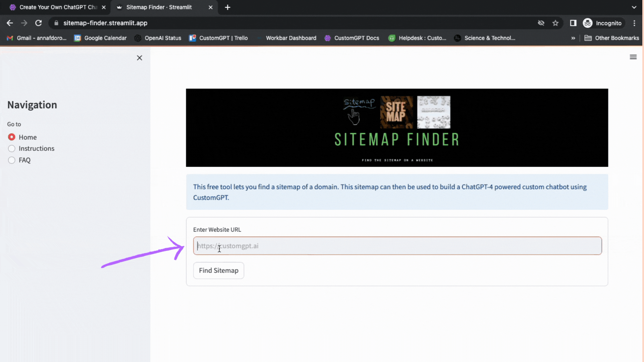Click the browser reload icon
The height and width of the screenshot is (362, 644).
pyautogui.click(x=39, y=23)
